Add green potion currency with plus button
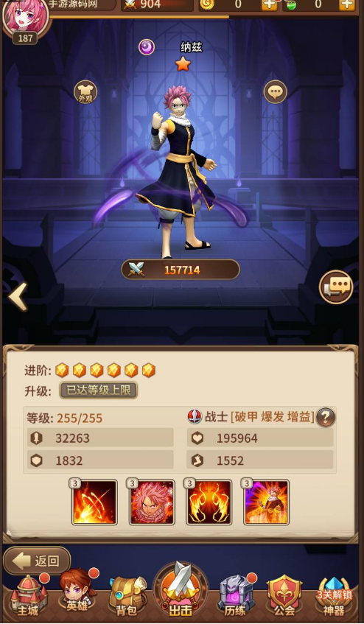The height and width of the screenshot is (624, 364). (x=347, y=4)
